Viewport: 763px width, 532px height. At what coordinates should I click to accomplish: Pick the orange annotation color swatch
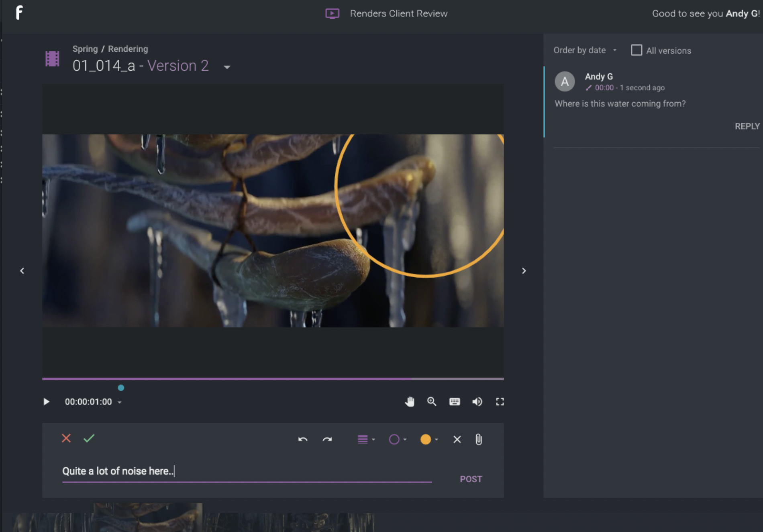click(x=425, y=439)
